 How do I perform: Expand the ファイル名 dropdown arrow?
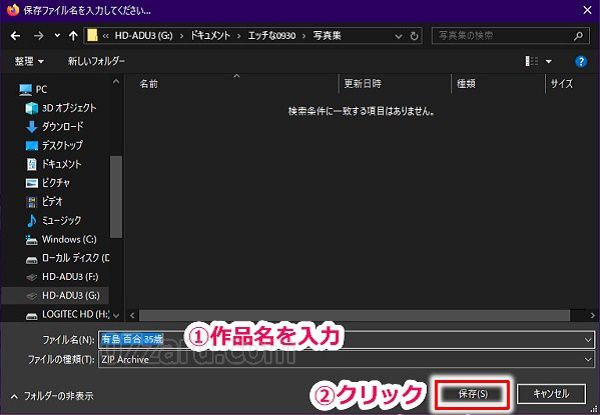(x=588, y=339)
